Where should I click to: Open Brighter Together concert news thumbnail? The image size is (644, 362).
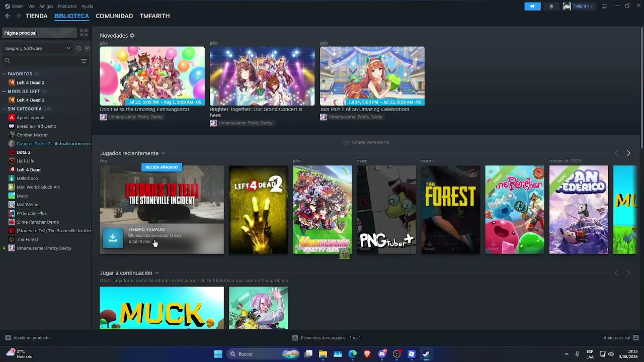(x=262, y=76)
